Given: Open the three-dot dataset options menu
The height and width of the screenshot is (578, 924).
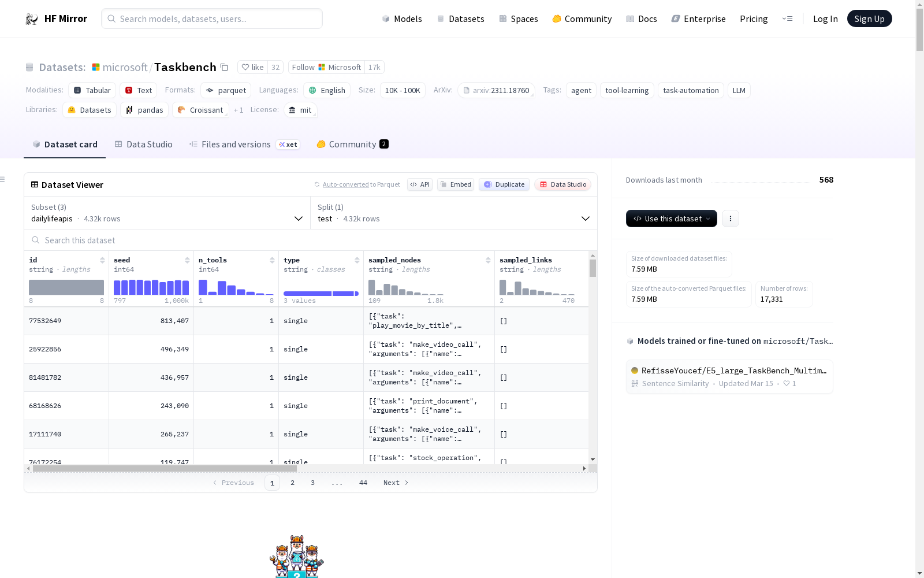Looking at the screenshot, I should pyautogui.click(x=731, y=218).
